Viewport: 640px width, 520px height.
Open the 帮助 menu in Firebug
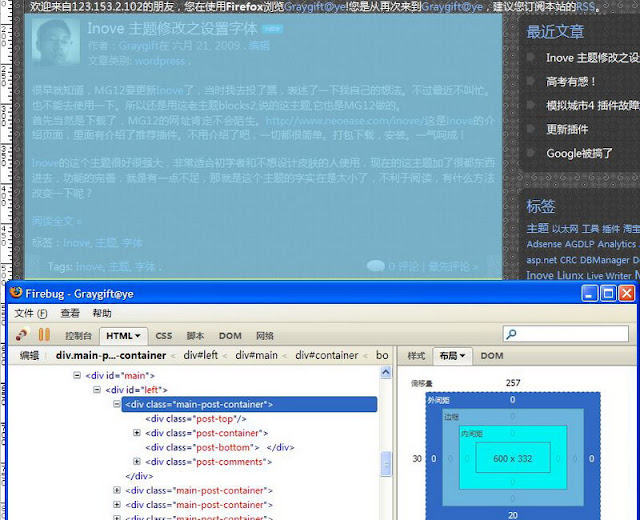pyautogui.click(x=102, y=313)
